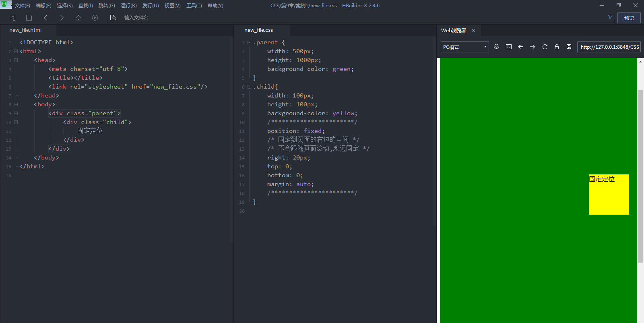Click 'bottom: 0;' line in CSS
This screenshot has width=644, height=323.
coord(285,176)
